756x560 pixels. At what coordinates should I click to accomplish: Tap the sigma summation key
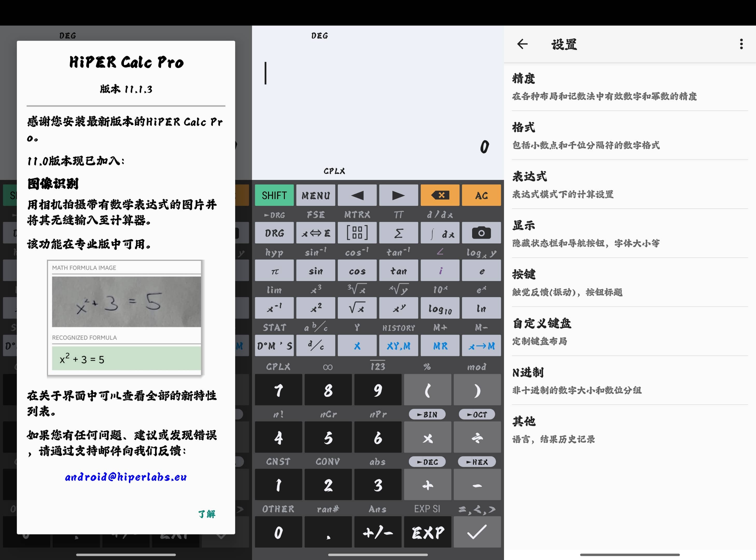(x=398, y=233)
